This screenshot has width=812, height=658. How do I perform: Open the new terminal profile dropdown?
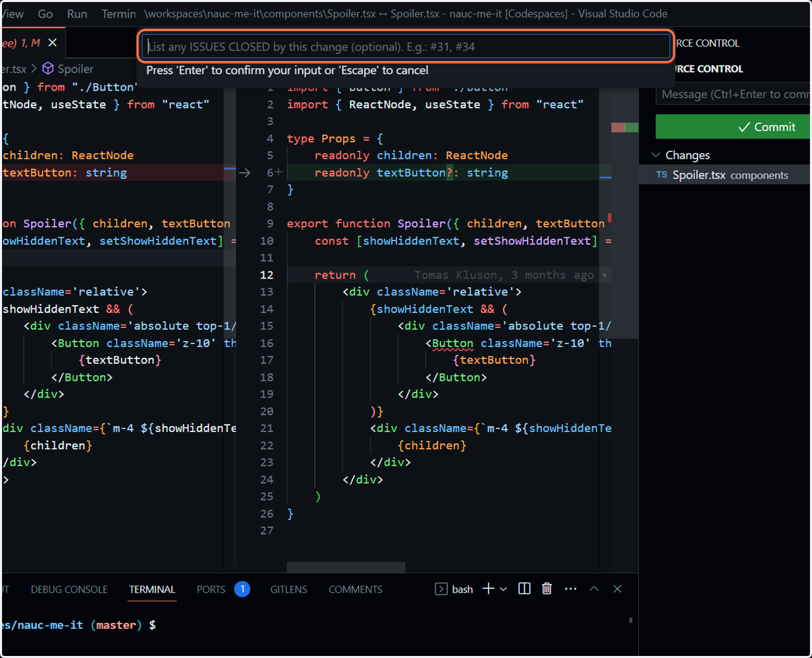click(503, 589)
